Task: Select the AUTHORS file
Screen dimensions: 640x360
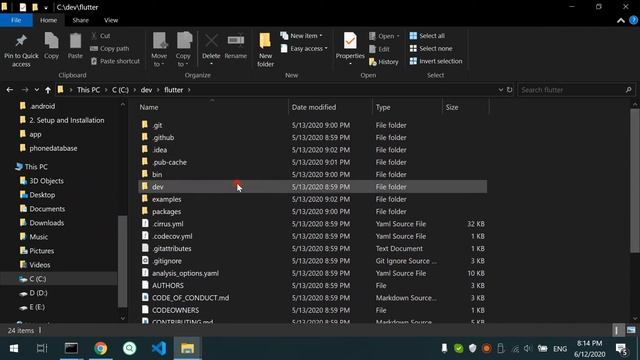Action: [x=312, y=285]
